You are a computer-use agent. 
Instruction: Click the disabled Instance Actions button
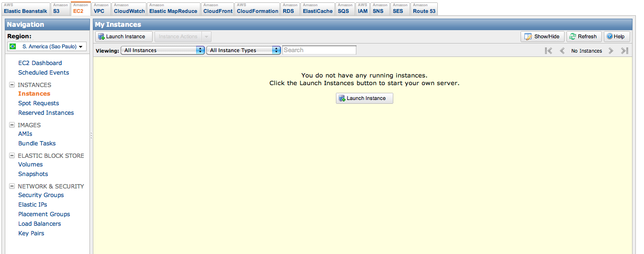(x=178, y=36)
